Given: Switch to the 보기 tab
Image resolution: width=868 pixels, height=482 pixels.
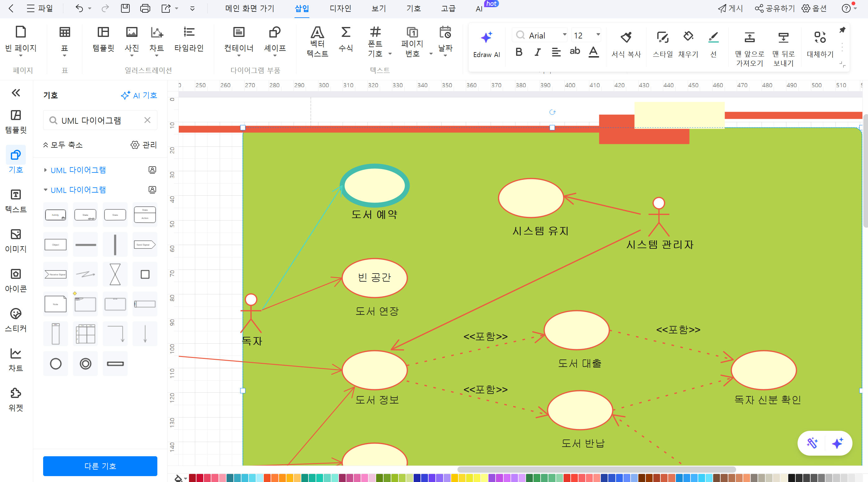Looking at the screenshot, I should click(379, 8).
